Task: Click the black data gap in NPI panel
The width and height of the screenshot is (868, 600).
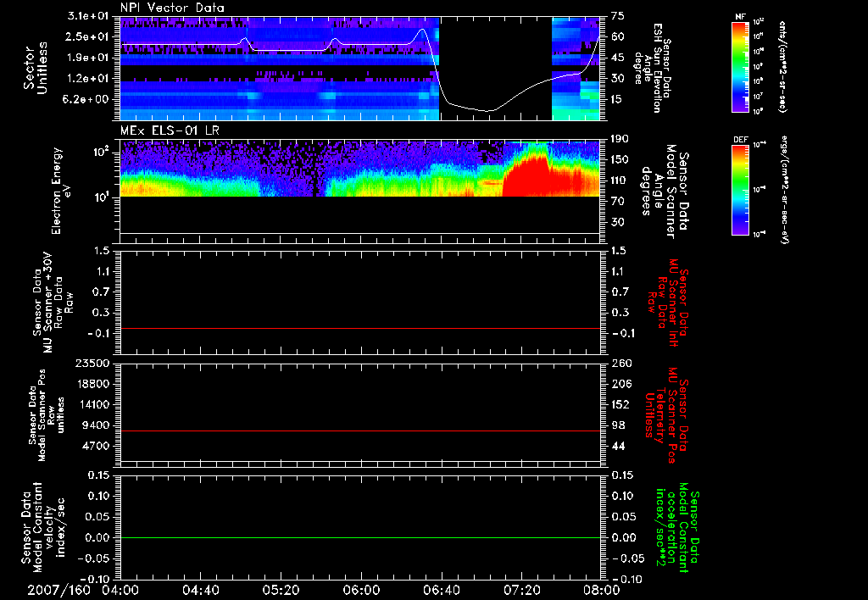Action: tap(496, 68)
